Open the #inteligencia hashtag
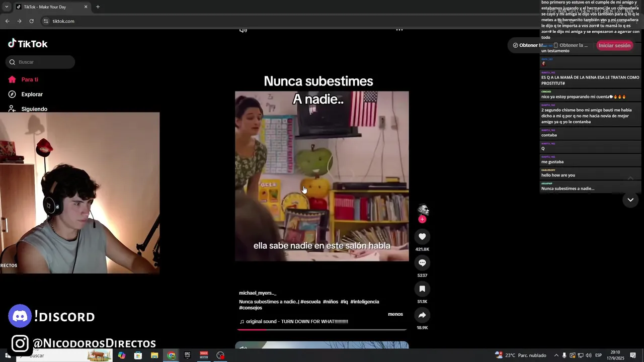 click(x=365, y=302)
